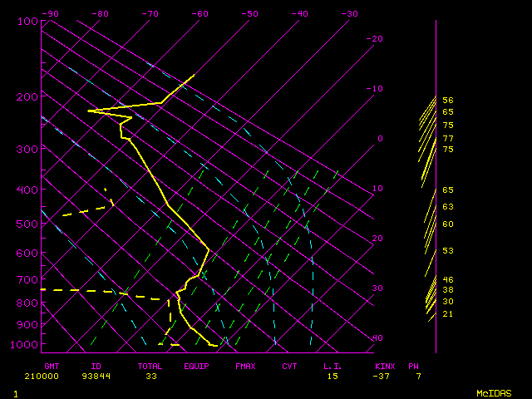Select the PW column header

tap(413, 366)
